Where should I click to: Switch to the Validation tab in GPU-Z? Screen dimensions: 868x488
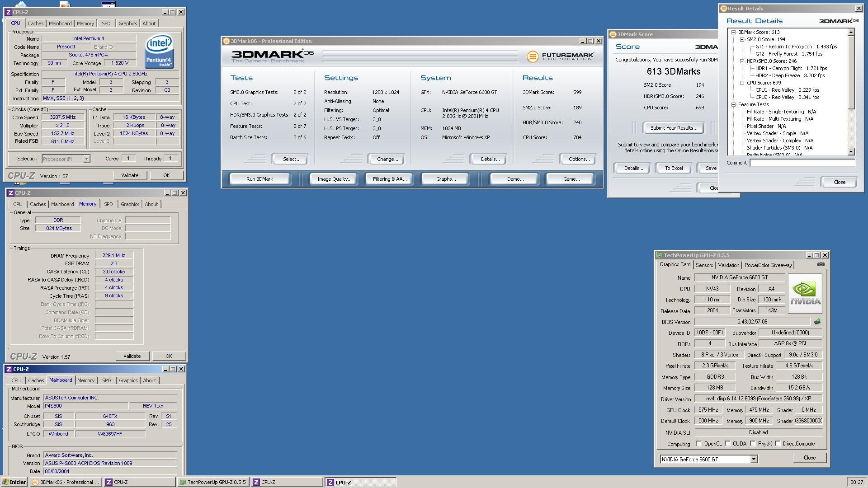pos(729,265)
